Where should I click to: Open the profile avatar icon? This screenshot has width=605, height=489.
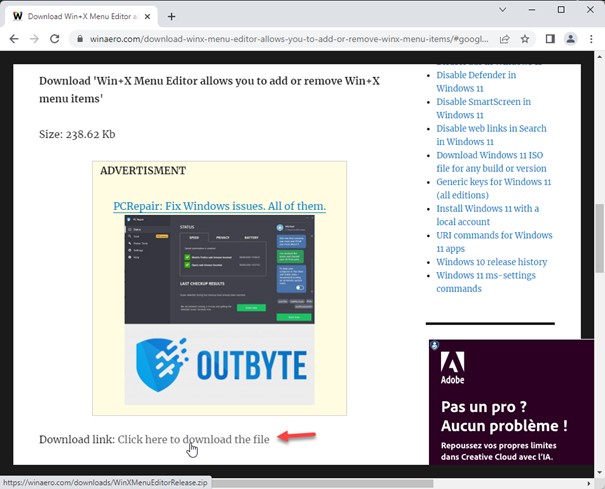coord(571,39)
